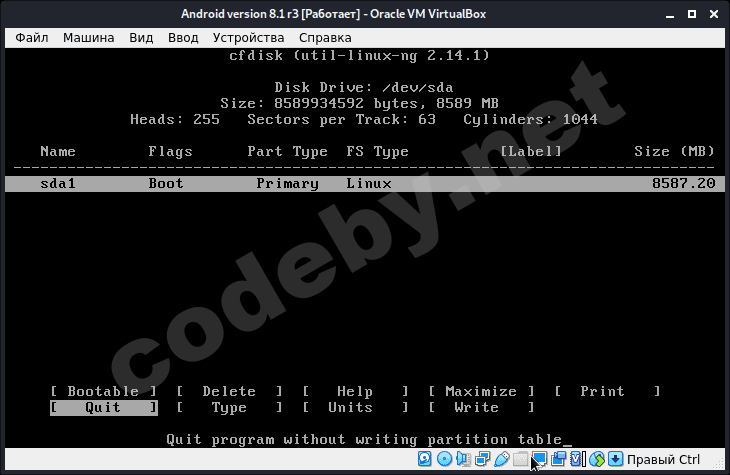Click the display monitor status icon
The height and width of the screenshot is (475, 730).
coord(540,459)
